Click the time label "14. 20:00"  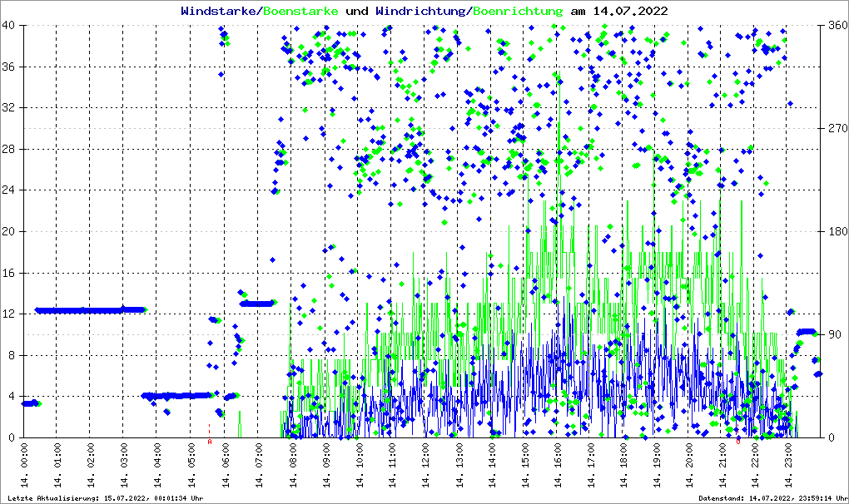688,465
